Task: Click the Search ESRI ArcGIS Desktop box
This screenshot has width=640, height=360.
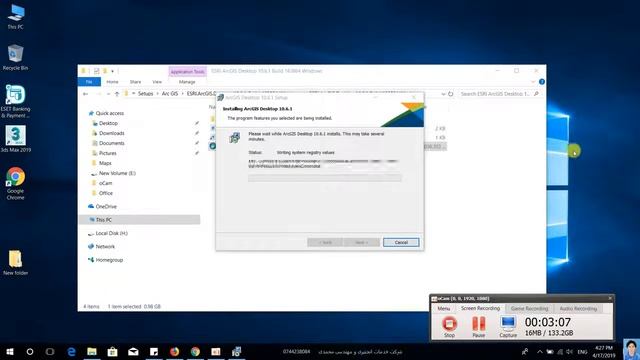Action: click(500, 94)
